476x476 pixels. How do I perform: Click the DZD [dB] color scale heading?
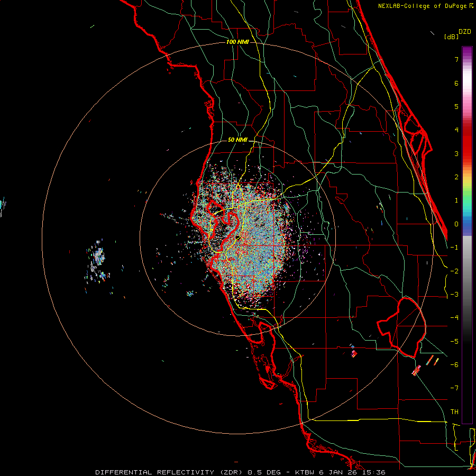(x=457, y=34)
